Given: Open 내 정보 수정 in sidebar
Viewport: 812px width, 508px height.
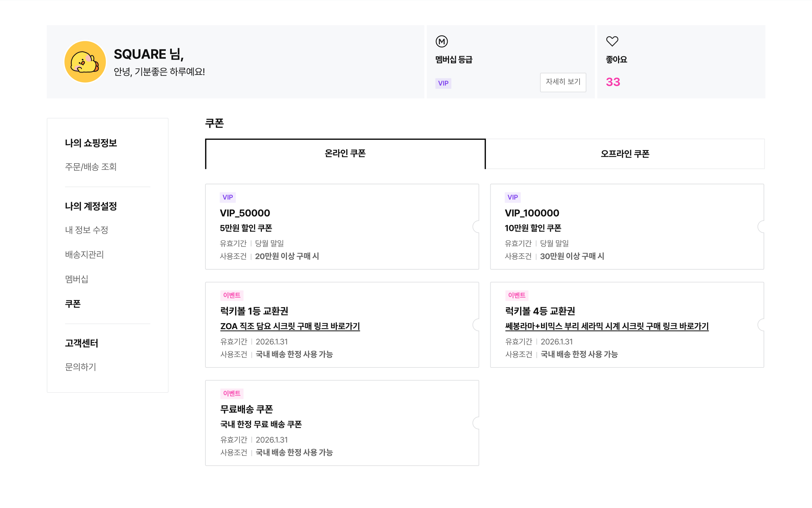Looking at the screenshot, I should click(87, 230).
